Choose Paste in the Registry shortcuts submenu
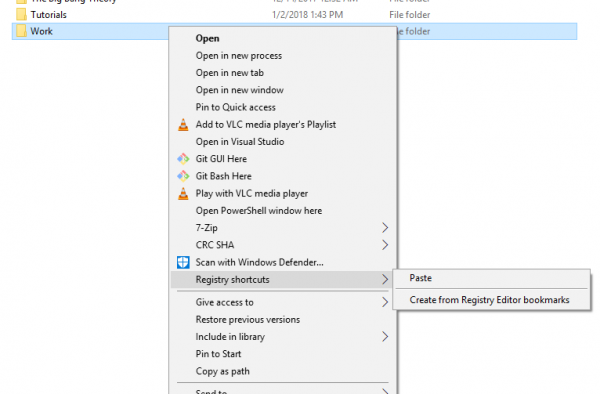The image size is (600, 394). (x=491, y=278)
